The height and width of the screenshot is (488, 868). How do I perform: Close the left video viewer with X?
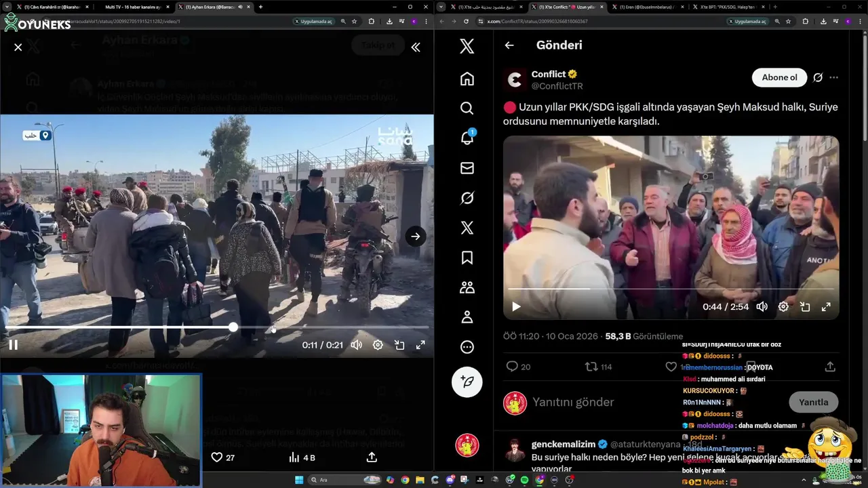[18, 47]
